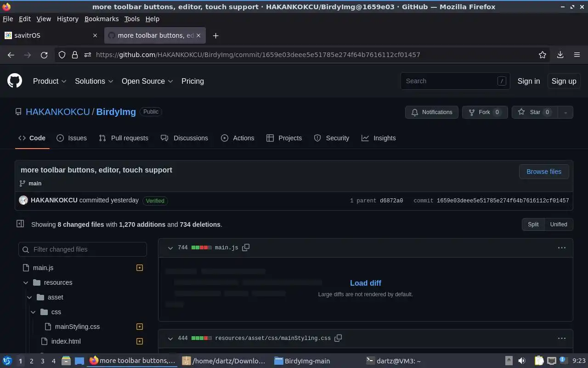Toggle the file tree sidebar icon

click(x=20, y=224)
